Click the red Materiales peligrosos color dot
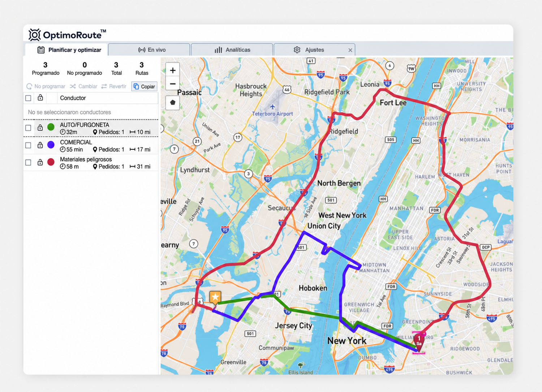542x392 pixels. point(51,162)
